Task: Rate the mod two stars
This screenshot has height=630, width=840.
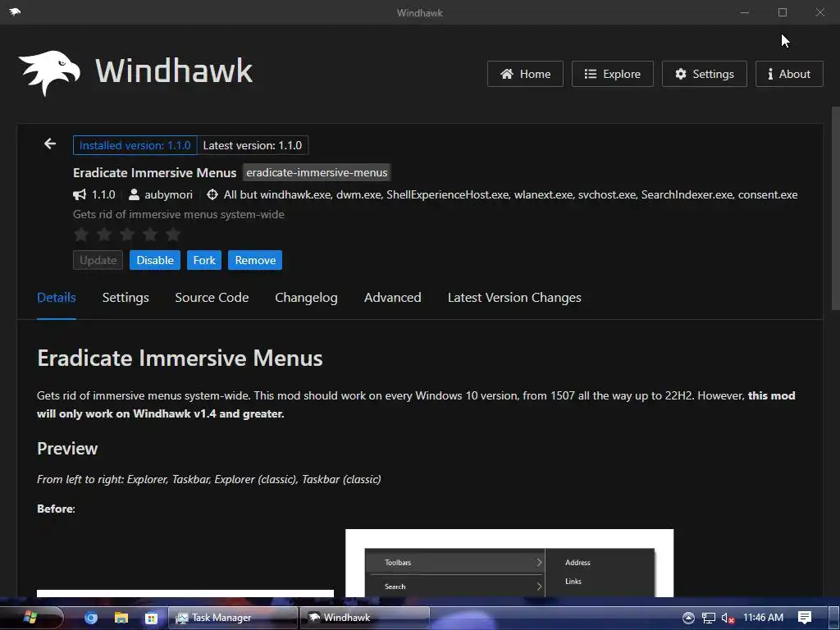Action: click(104, 234)
